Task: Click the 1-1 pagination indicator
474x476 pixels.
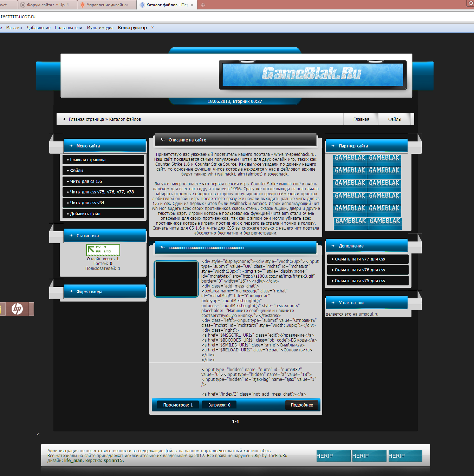Action: click(235, 422)
